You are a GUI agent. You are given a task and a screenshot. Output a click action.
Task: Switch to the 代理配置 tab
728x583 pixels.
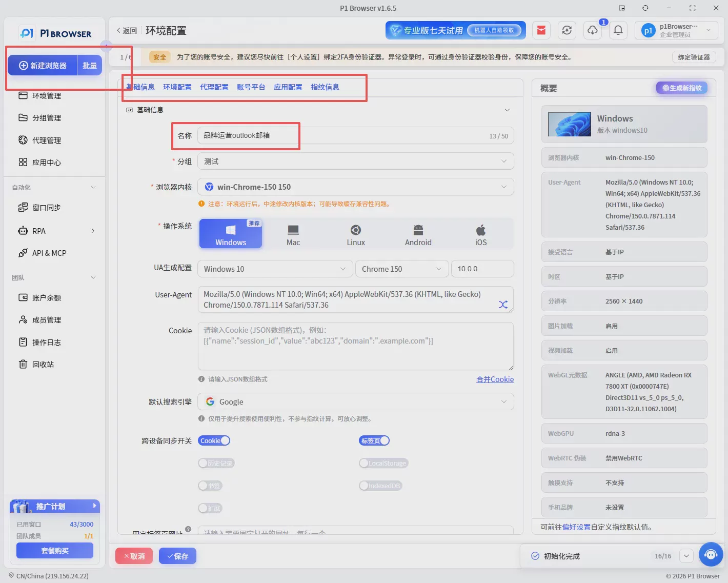(x=214, y=87)
